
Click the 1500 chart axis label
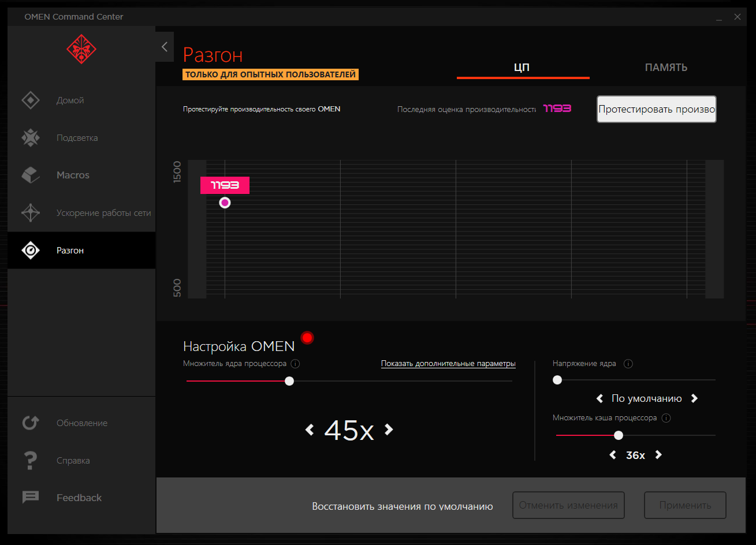click(x=177, y=171)
